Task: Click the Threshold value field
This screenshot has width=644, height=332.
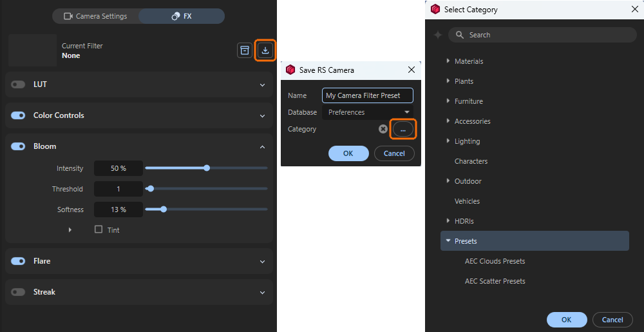Action: (118, 189)
